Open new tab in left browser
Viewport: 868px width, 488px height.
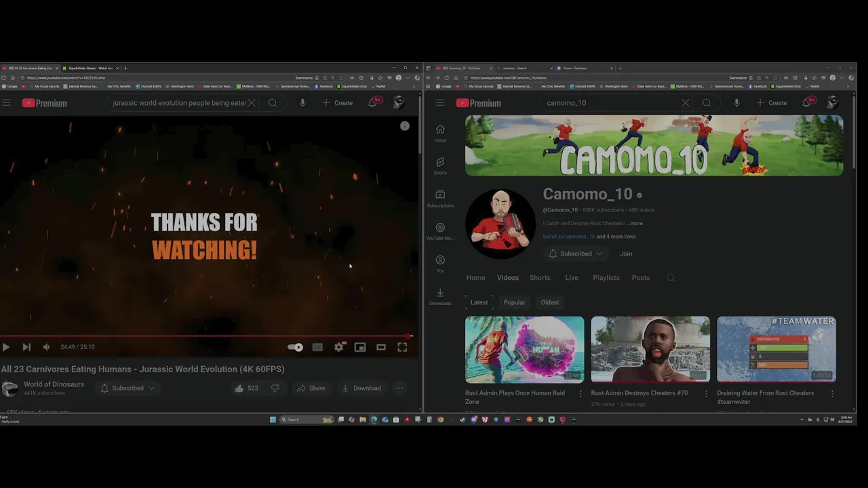point(125,68)
